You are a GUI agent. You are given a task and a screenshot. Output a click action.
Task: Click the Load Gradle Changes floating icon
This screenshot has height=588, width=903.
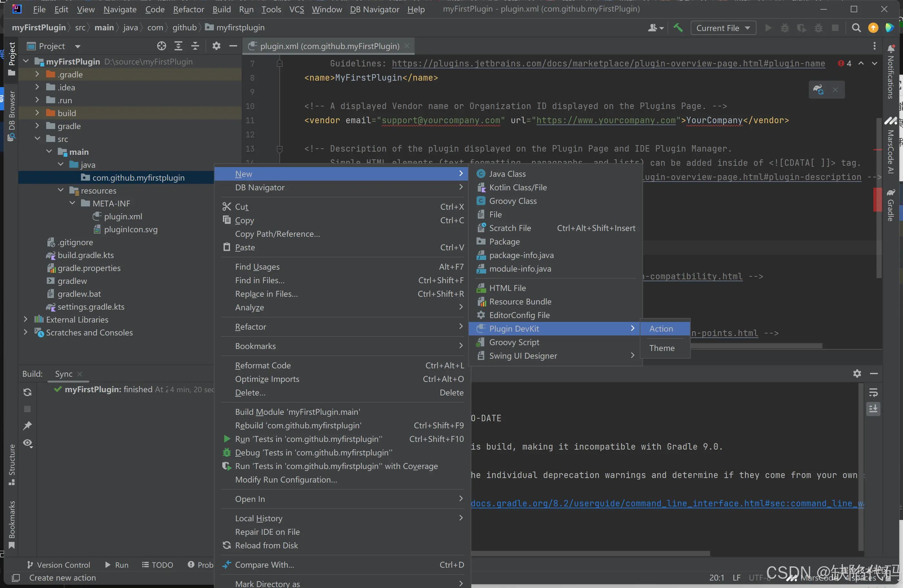tap(818, 90)
